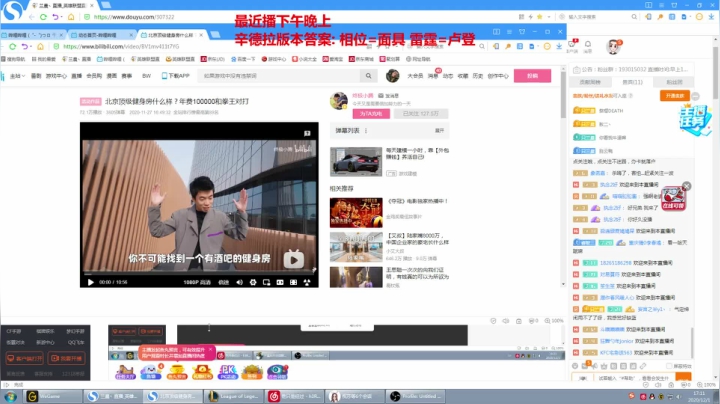
Task: Open the danmaku list three-dot menu
Action: click(x=366, y=131)
